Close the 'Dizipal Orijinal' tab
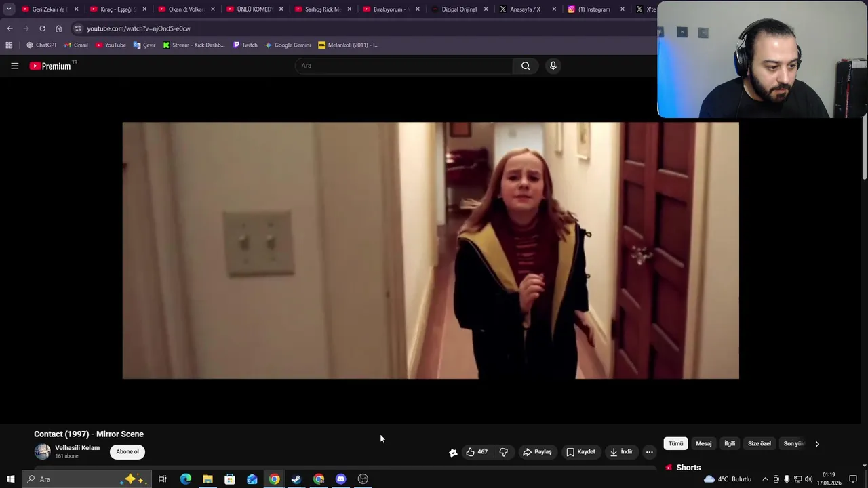The width and height of the screenshot is (868, 488). tap(486, 9)
